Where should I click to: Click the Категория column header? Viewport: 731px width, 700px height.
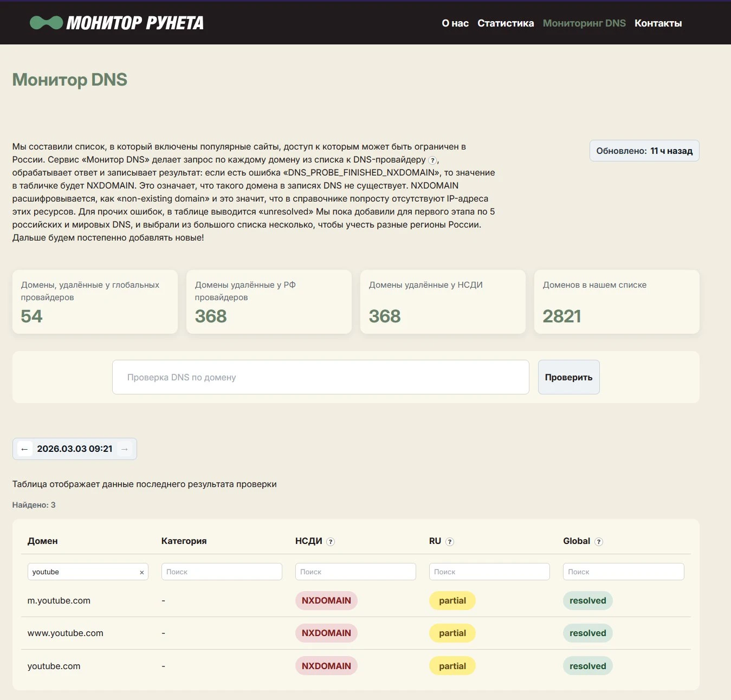point(184,541)
